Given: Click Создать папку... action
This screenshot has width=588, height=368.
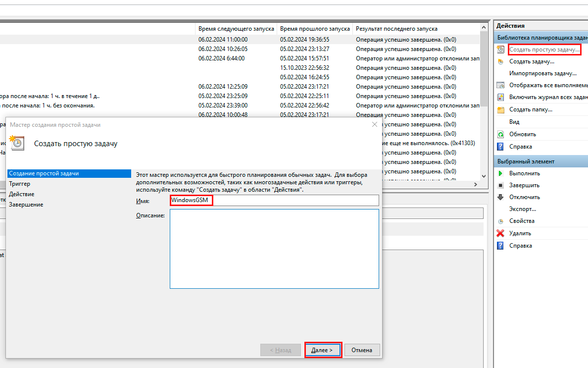Looking at the screenshot, I should [x=531, y=109].
